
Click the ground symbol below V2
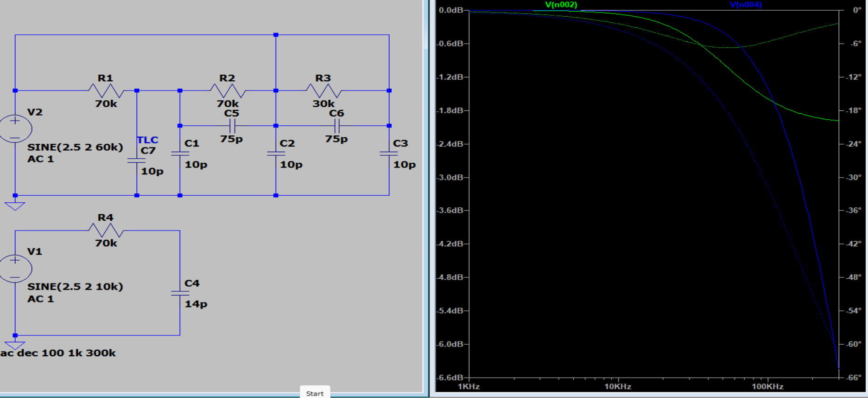coord(15,205)
